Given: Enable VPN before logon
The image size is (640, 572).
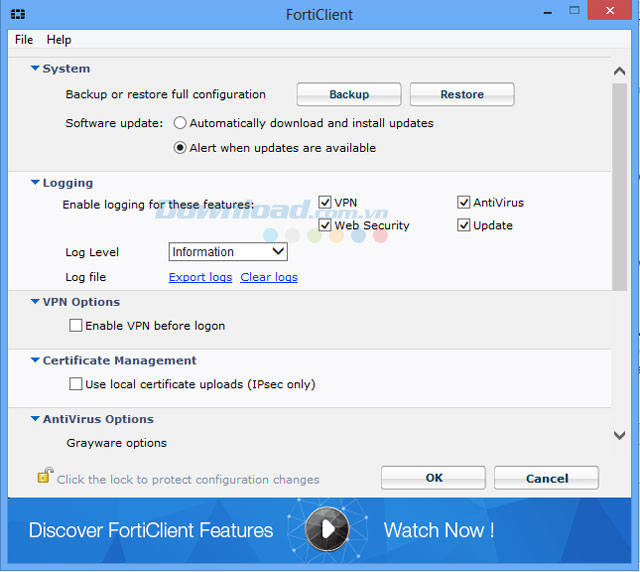Looking at the screenshot, I should point(76,326).
